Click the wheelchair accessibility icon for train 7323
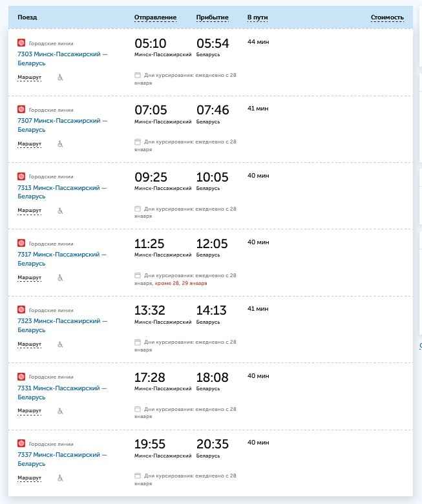The height and width of the screenshot is (504, 422). 60,344
